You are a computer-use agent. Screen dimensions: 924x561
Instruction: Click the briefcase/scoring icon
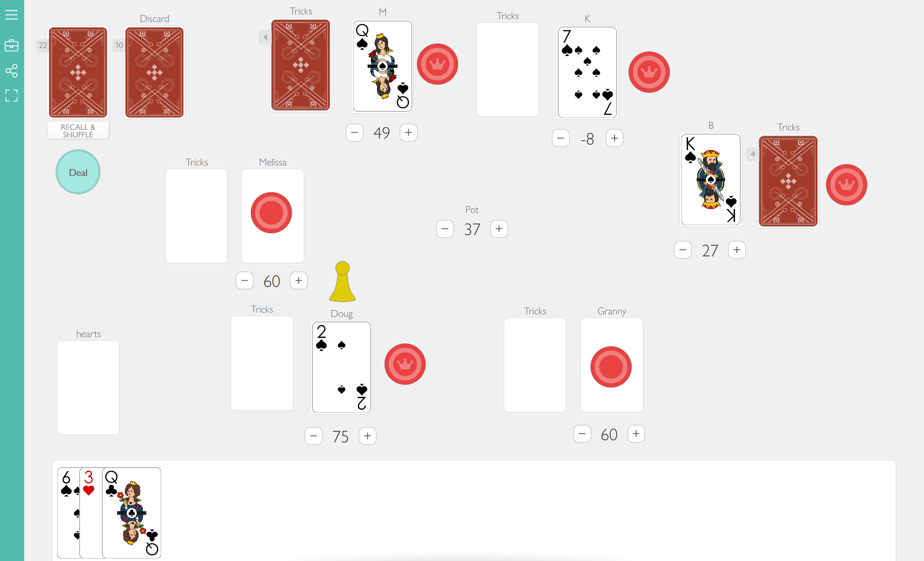coord(11,45)
